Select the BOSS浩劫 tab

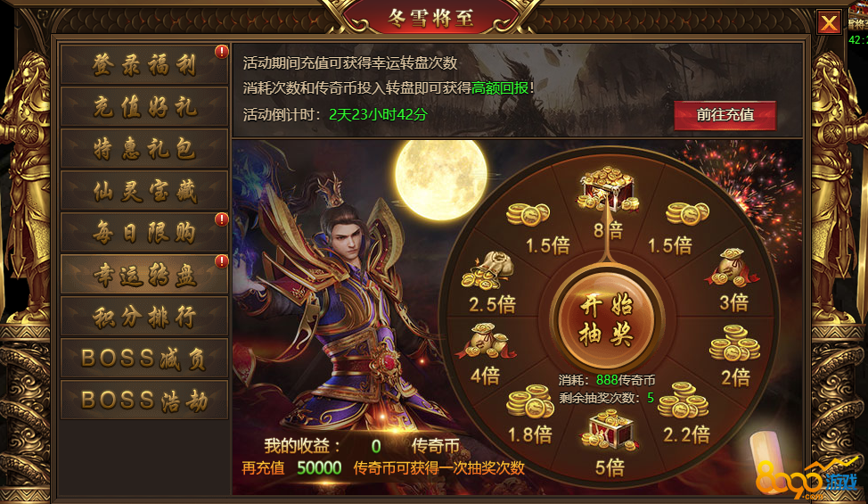pos(144,400)
